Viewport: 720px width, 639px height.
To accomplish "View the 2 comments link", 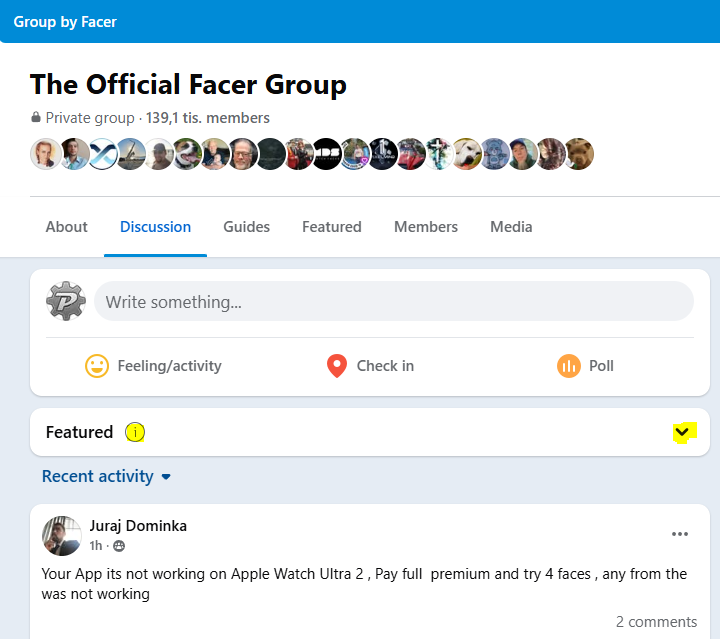I will point(656,622).
